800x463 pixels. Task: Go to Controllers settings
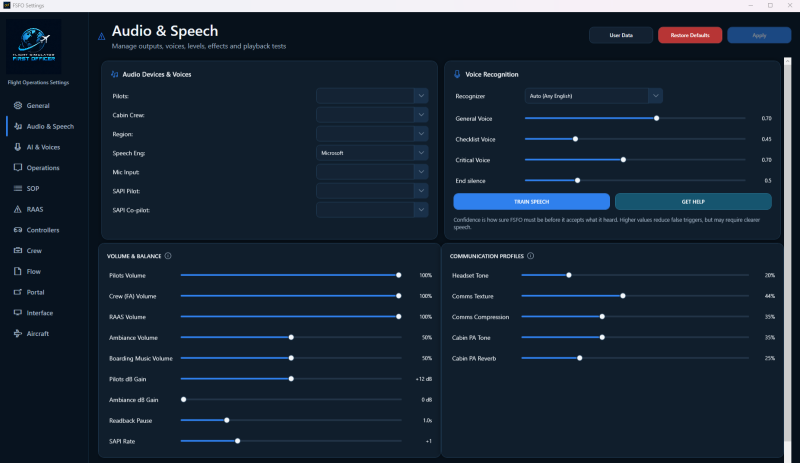pyautogui.click(x=43, y=230)
